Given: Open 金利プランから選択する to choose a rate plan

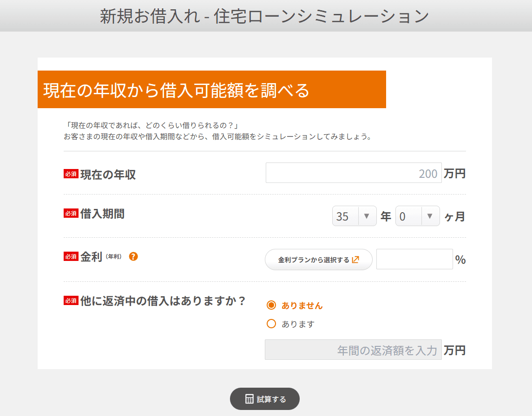Looking at the screenshot, I should click(318, 260).
